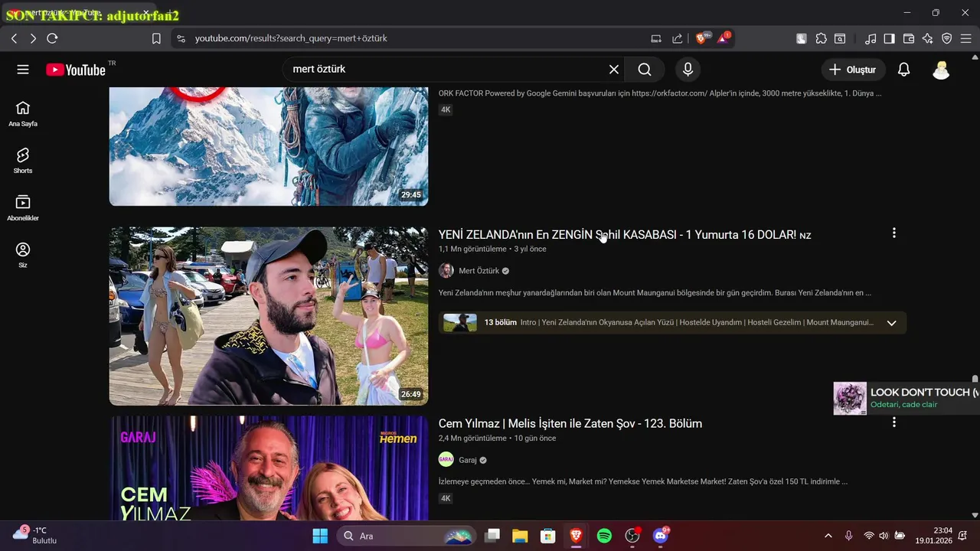Open the browser main menu
980x551 pixels.
(x=967, y=38)
